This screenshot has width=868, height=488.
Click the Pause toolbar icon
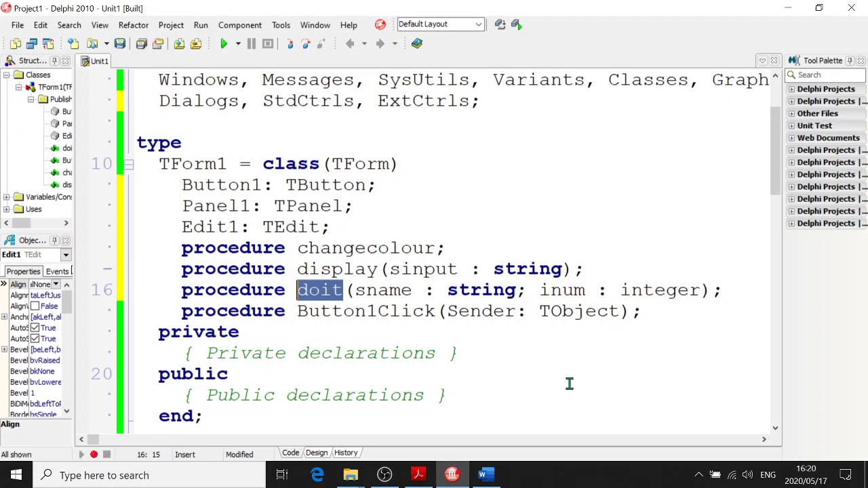pyautogui.click(x=251, y=43)
